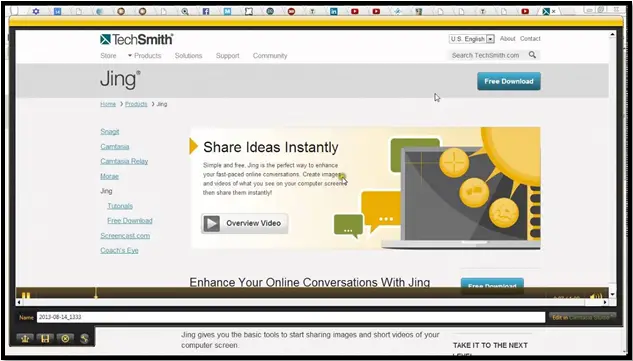Click the volume speaker icon in Jing player
Image resolution: width=633 pixels, height=361 pixels.
(x=596, y=297)
